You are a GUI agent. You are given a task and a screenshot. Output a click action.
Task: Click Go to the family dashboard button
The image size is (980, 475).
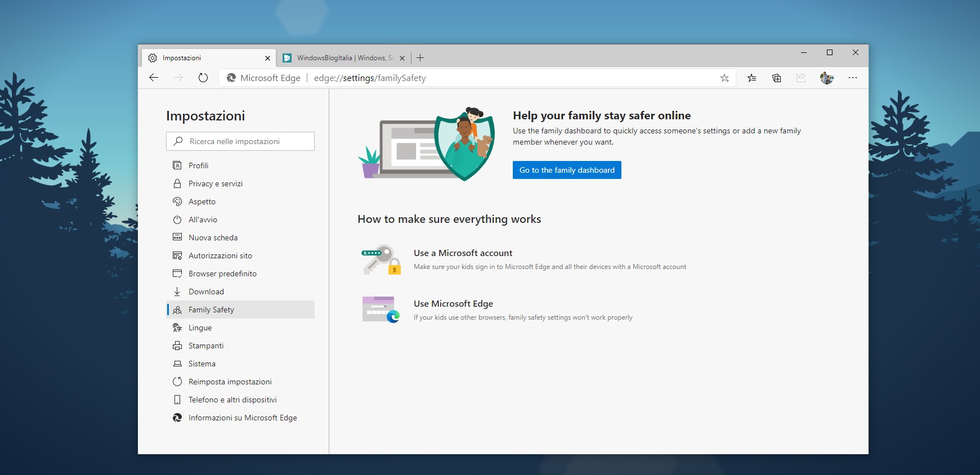(567, 170)
